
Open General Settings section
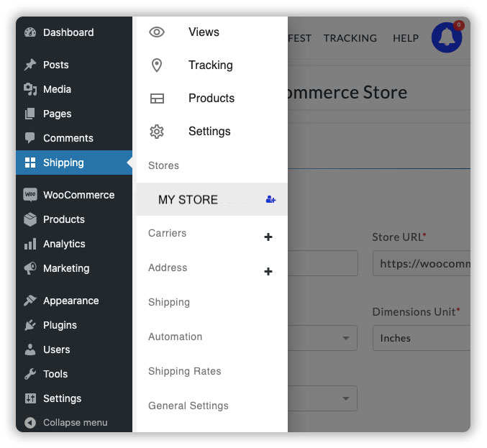coord(188,406)
